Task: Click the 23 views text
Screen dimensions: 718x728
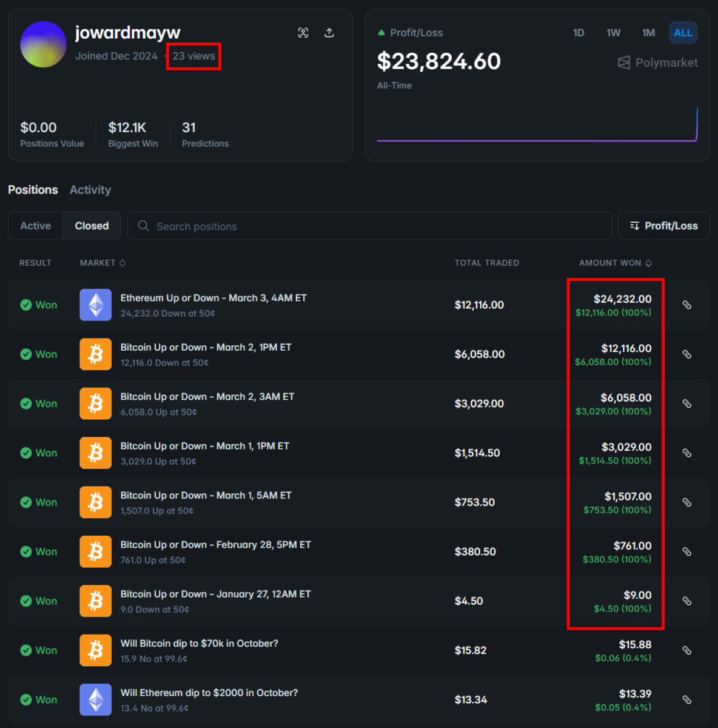Action: [x=193, y=56]
